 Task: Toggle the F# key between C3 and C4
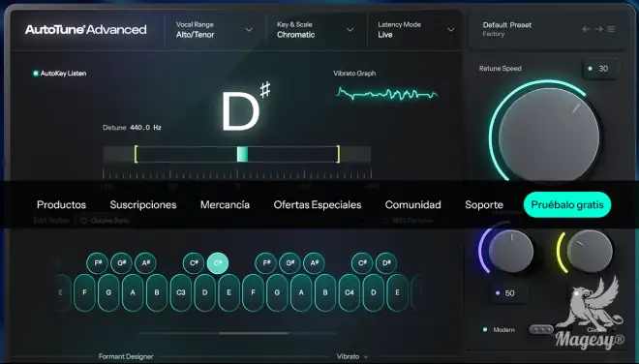[265, 263]
